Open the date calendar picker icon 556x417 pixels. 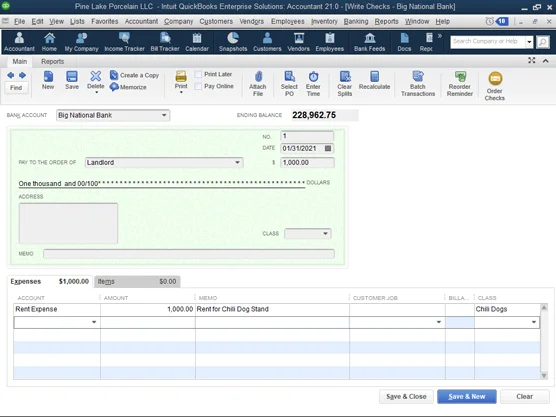point(328,148)
